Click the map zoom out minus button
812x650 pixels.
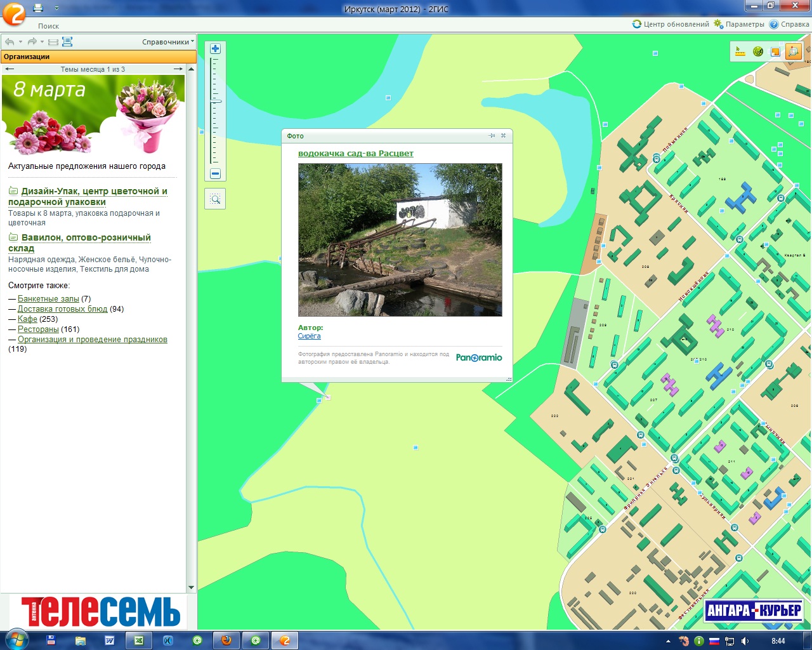pos(215,174)
